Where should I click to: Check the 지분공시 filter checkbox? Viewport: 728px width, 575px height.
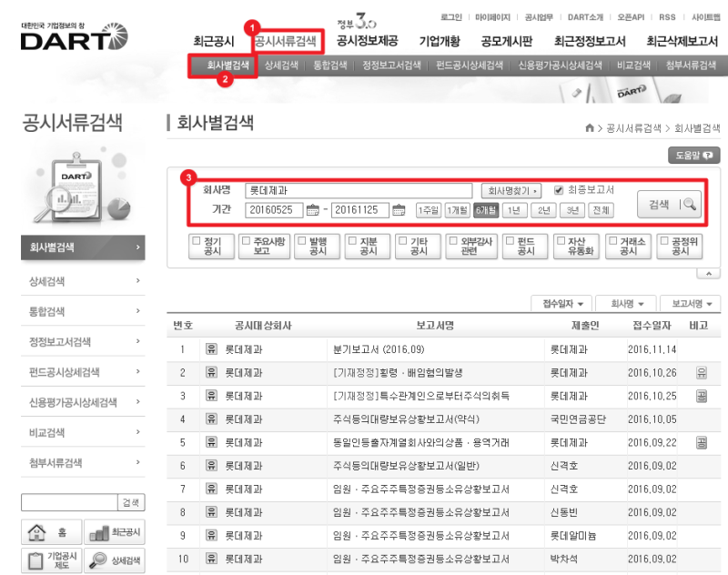tap(352, 240)
